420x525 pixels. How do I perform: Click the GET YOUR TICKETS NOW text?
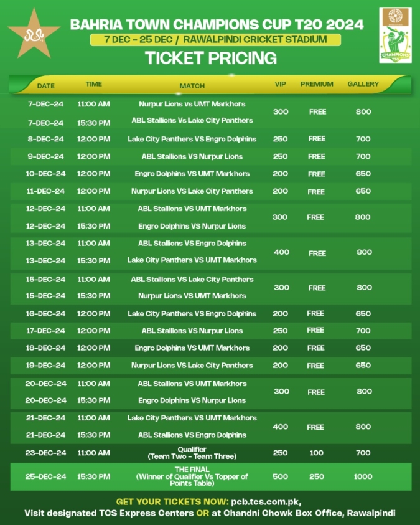click(x=172, y=501)
